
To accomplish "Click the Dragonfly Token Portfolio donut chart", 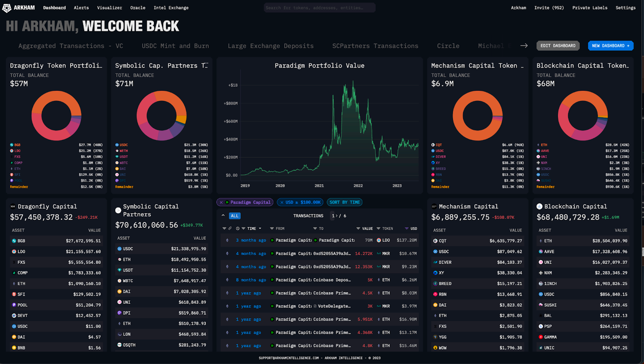I will 56,116.
